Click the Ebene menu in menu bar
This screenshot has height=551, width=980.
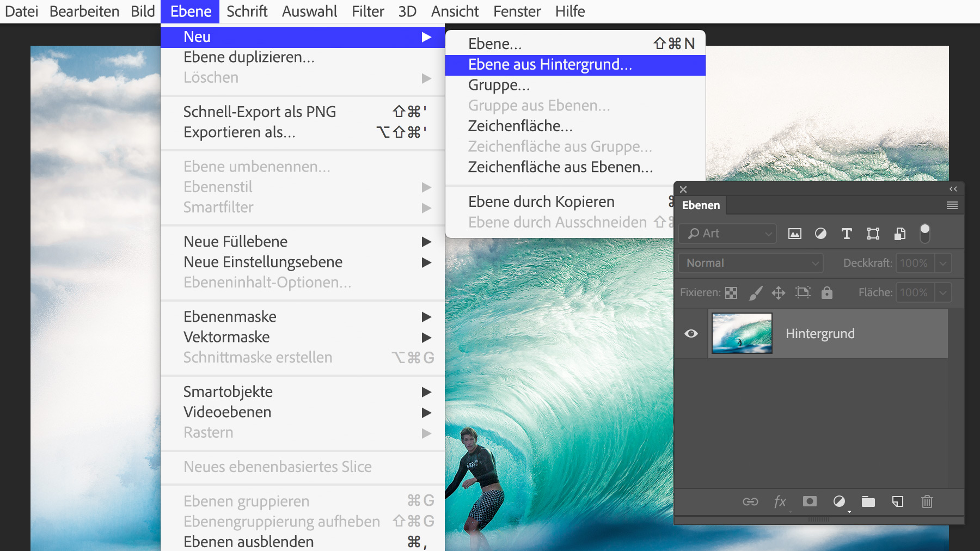pos(191,11)
